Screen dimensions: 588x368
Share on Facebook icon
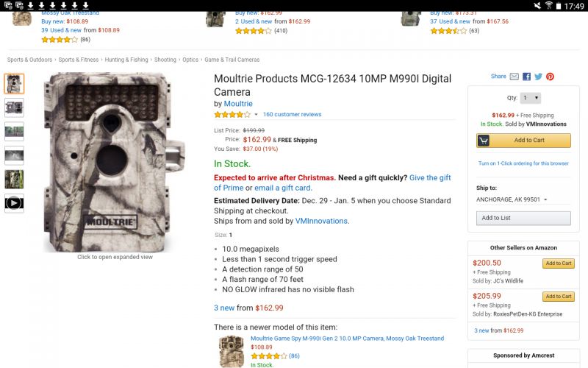pos(526,77)
